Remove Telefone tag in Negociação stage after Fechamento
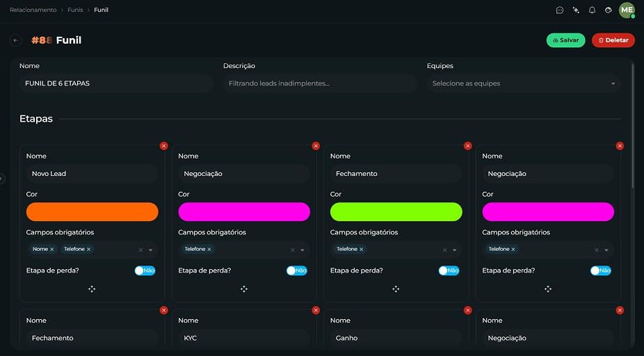The height and width of the screenshot is (356, 644). (513, 249)
